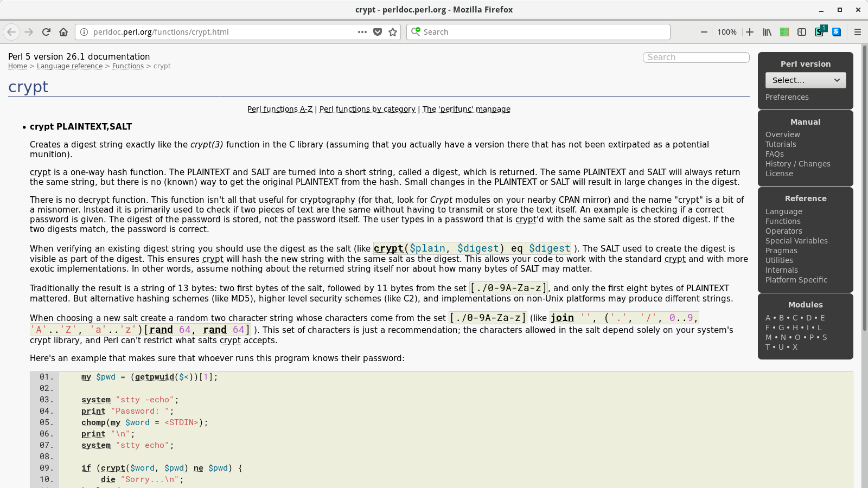Toggle the tracking protection shield
Viewport: 868px width, 488px height.
point(378,32)
